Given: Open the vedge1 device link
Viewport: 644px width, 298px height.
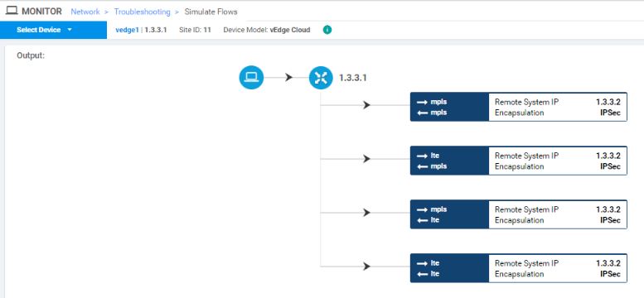Looking at the screenshot, I should pos(127,30).
